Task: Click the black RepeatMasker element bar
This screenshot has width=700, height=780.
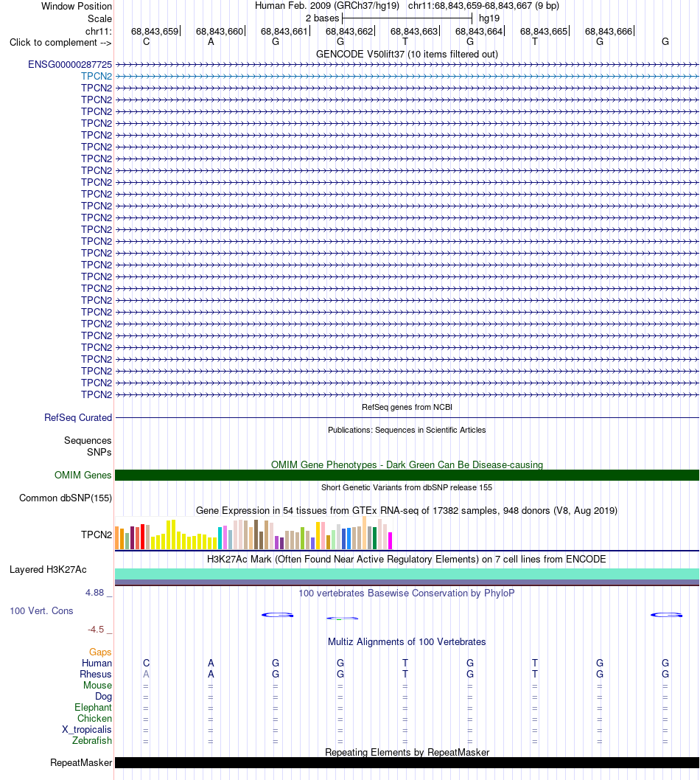Action: 407,762
